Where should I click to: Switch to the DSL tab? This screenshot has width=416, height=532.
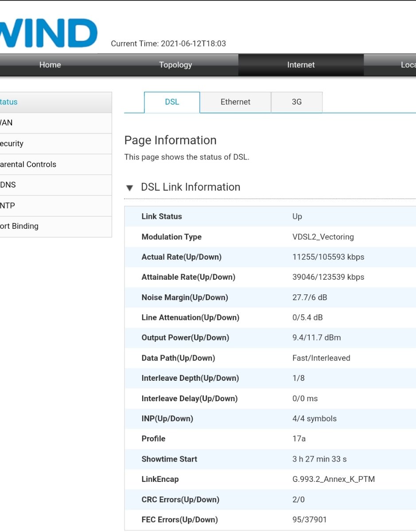tap(172, 102)
